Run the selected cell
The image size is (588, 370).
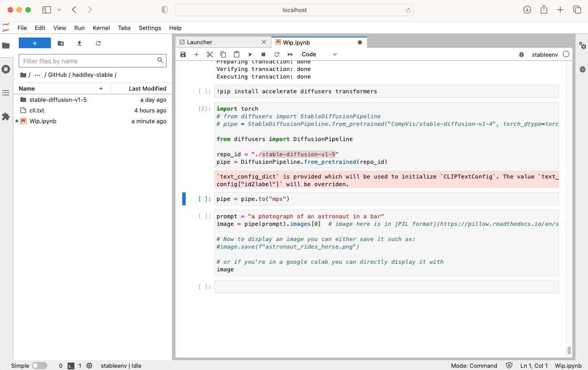pos(250,54)
